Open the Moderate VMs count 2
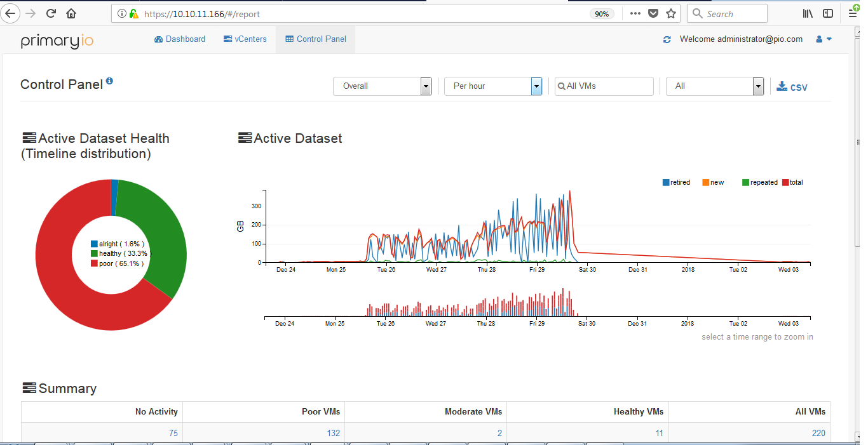Viewport: 868px width, 445px height. (499, 433)
